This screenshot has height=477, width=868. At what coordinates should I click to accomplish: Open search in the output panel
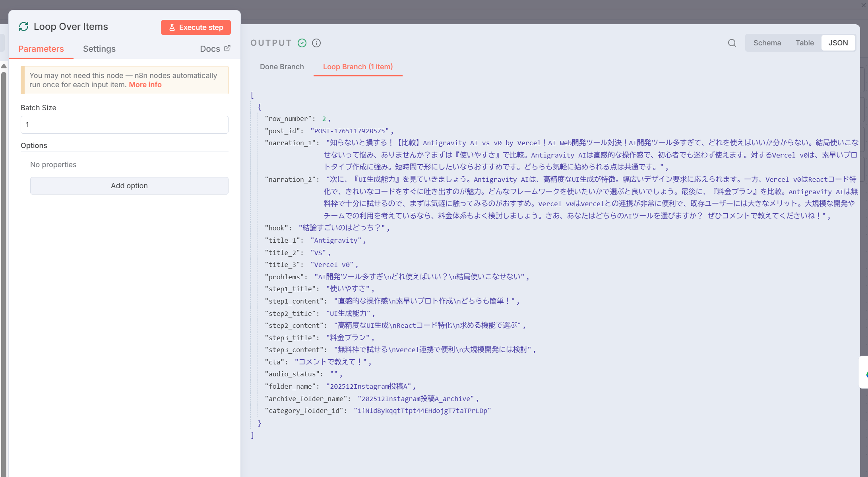732,43
